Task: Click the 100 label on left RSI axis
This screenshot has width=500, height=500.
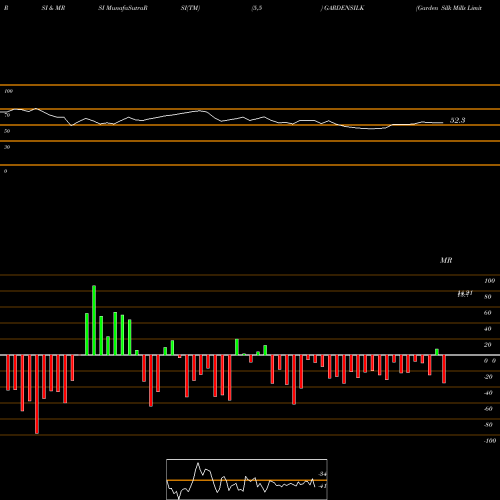Action: [8, 91]
